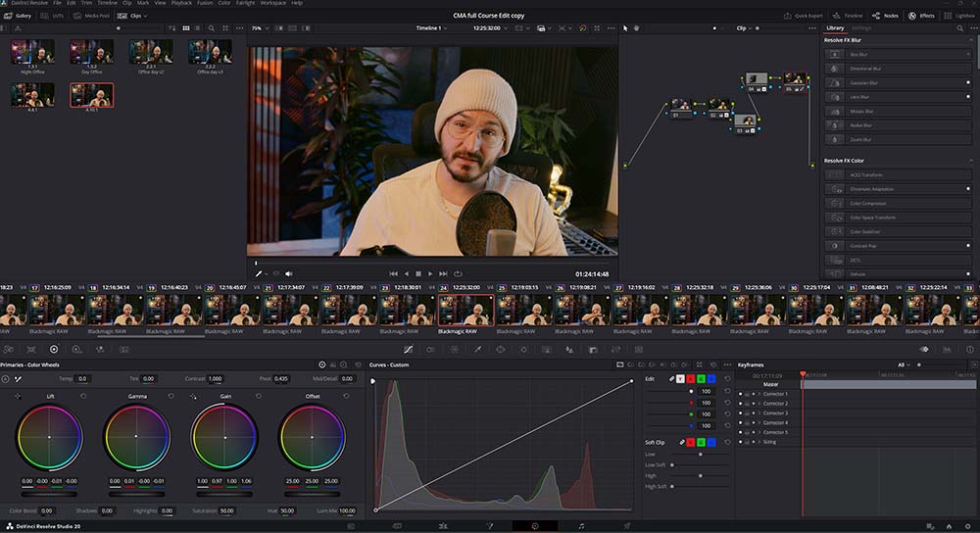Reset the Gain color wheel
This screenshot has height=533, width=980.
pos(258,396)
